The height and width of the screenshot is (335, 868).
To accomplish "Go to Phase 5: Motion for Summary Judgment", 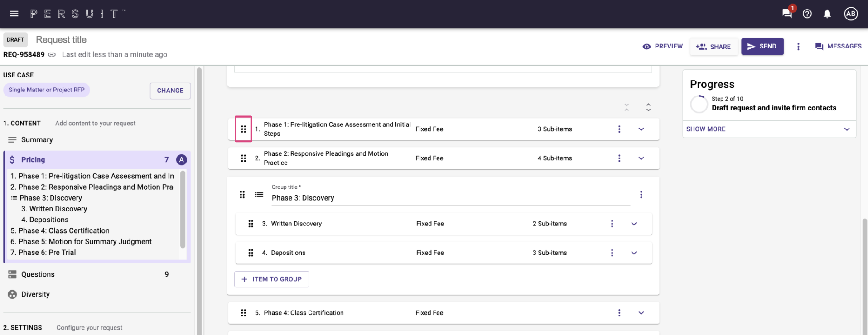I will [x=81, y=241].
